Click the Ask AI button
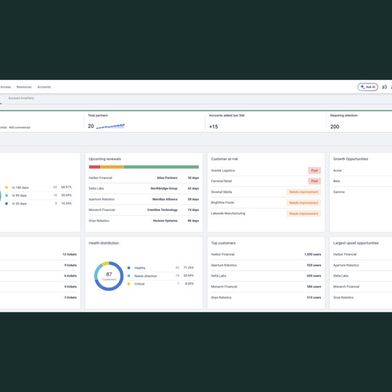This screenshot has height=392, width=392. point(368,87)
